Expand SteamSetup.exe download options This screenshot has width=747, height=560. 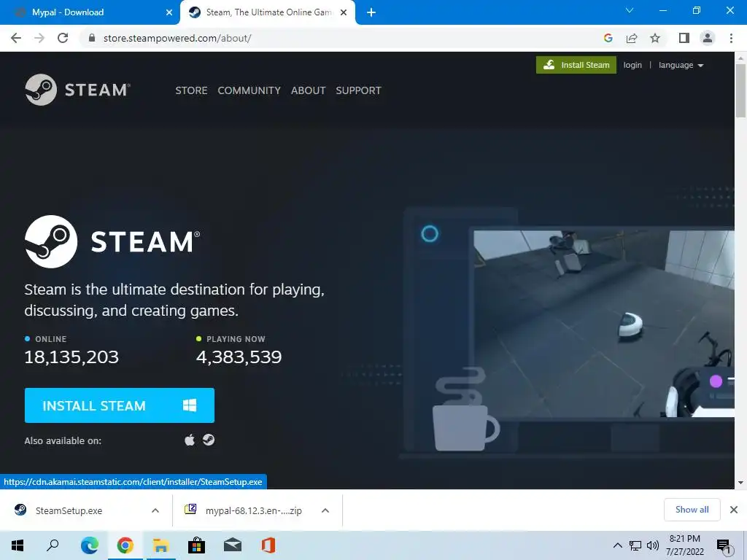pos(155,510)
